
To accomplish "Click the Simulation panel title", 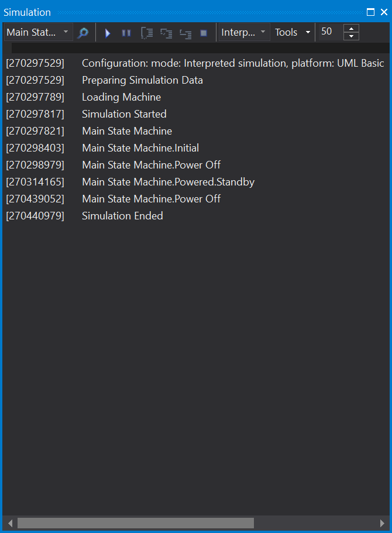I will (x=27, y=12).
